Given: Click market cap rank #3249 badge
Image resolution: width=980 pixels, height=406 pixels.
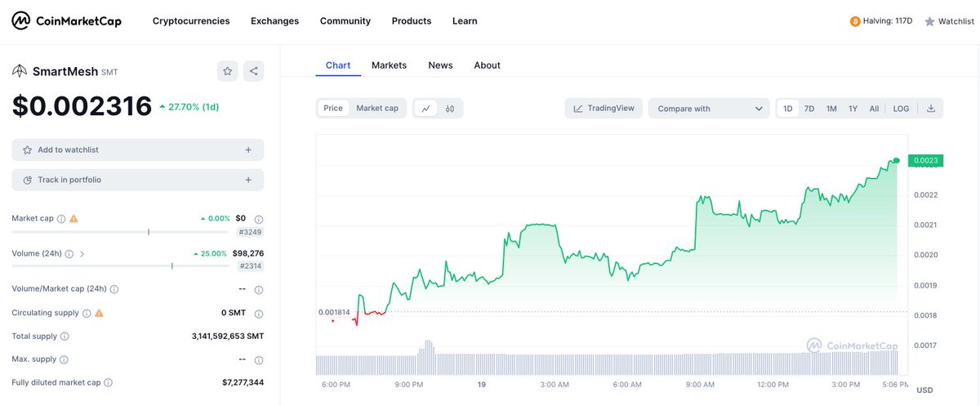Looking at the screenshot, I should click(250, 231).
